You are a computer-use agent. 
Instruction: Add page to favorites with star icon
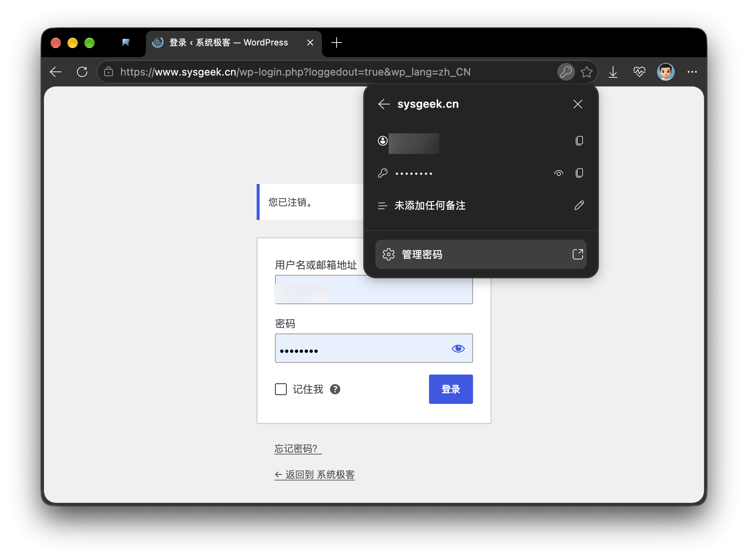point(587,72)
